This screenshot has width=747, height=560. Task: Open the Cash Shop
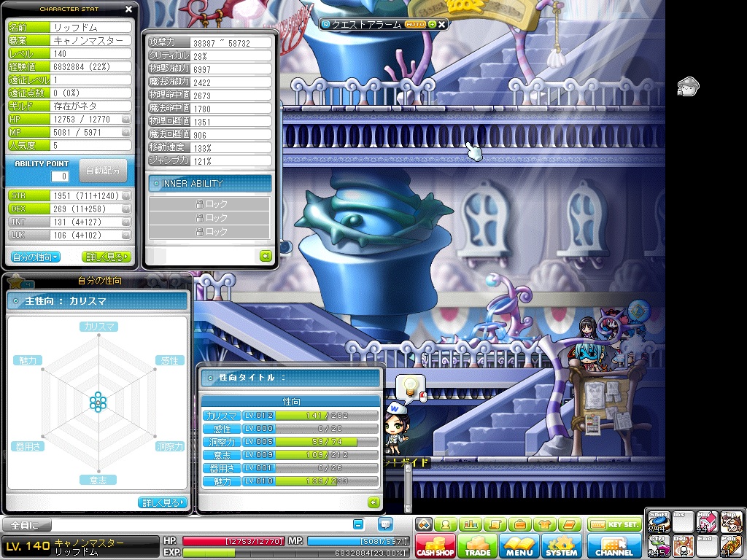435,545
